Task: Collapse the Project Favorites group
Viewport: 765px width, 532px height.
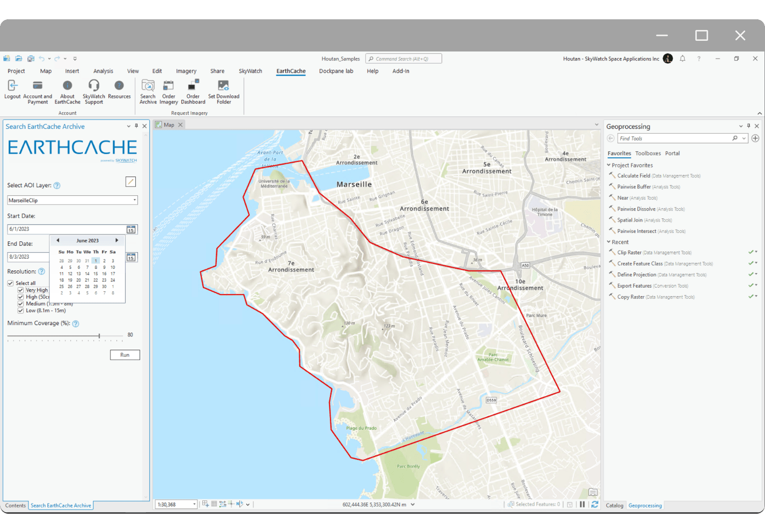Action: click(x=609, y=165)
